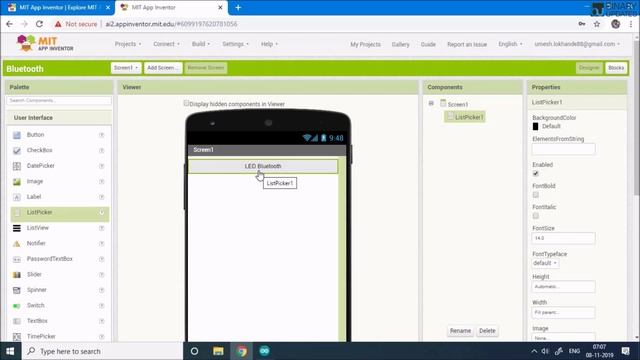The width and height of the screenshot is (640, 360).
Task: Select the PasswordTextBox palette icon
Action: [x=17, y=259]
